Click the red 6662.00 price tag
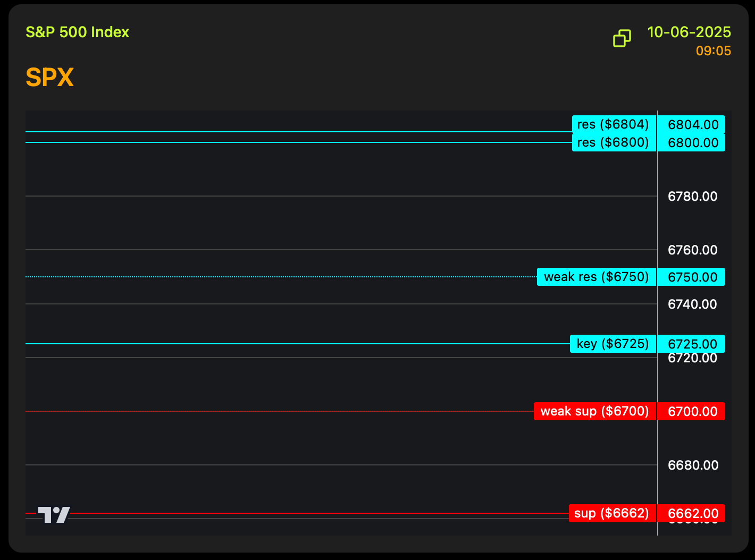Image resolution: width=755 pixels, height=560 pixels. 692,514
